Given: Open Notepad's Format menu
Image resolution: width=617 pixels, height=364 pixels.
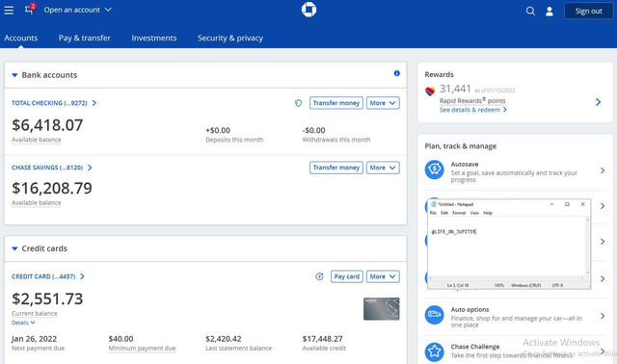Looking at the screenshot, I should tap(459, 213).
